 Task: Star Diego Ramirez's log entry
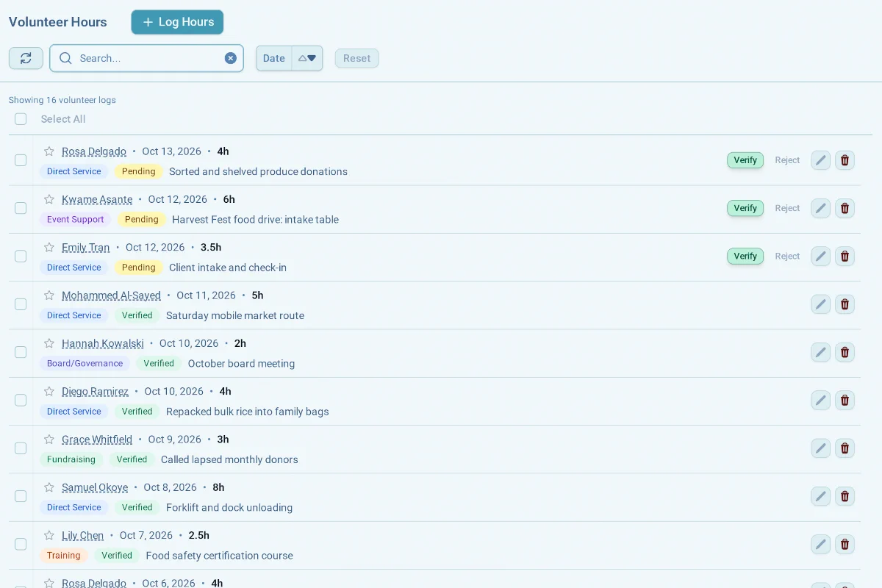click(49, 391)
